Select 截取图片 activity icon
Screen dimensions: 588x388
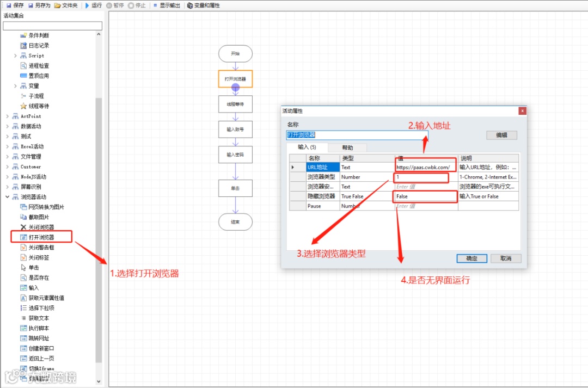coord(23,217)
